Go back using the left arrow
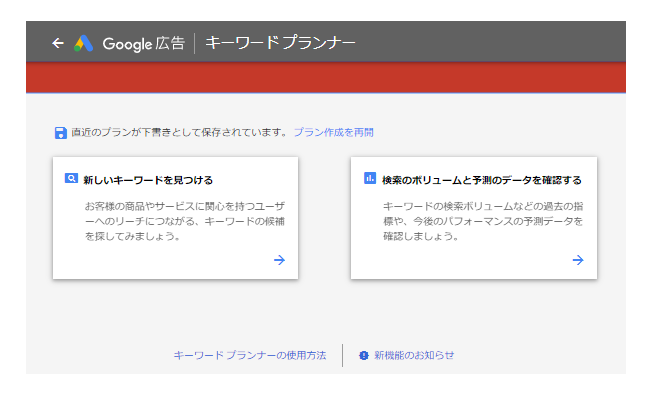Screen dimensions: 663x416 click(58, 43)
